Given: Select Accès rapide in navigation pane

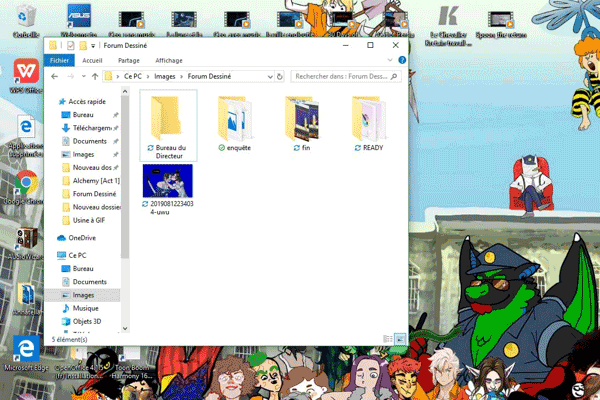Looking at the screenshot, I should tap(87, 101).
